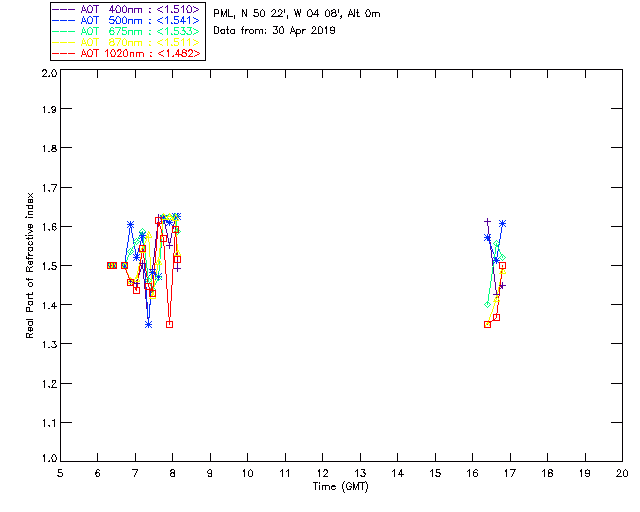Click the purple dashed line sample in legend
Screen dimensions: 640x512
[64, 9]
